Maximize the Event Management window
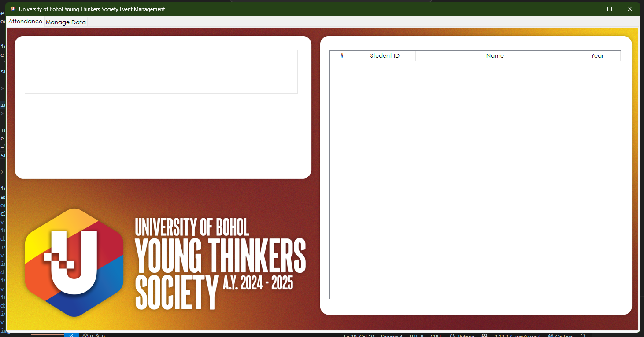Screen dimensions: 644x337 point(610,9)
